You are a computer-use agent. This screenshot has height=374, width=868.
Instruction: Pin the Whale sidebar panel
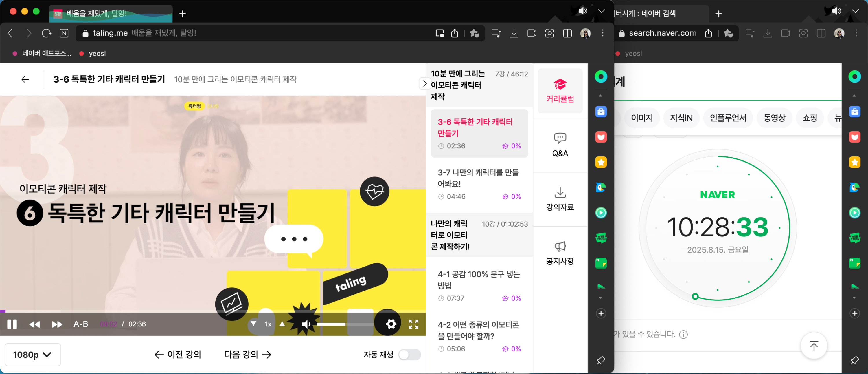(600, 360)
